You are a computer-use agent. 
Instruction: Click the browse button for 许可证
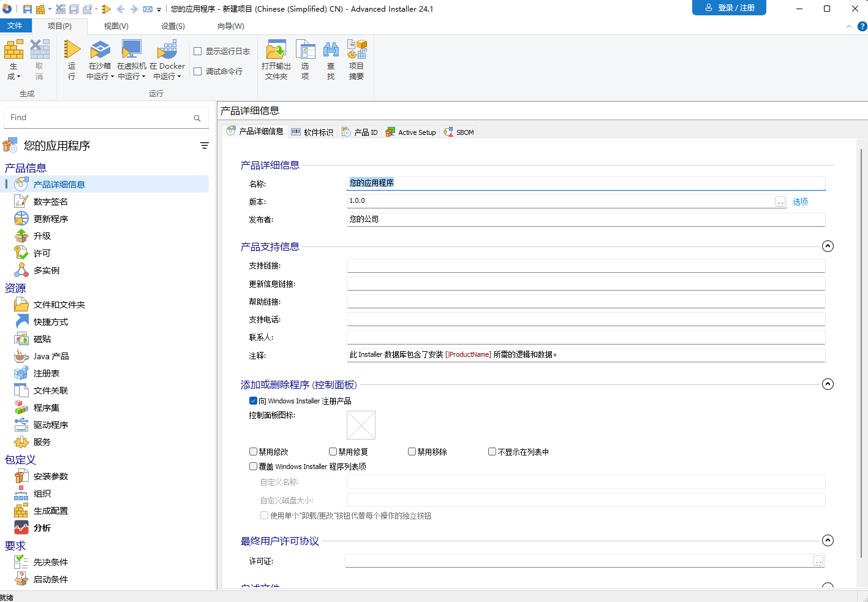(x=818, y=561)
